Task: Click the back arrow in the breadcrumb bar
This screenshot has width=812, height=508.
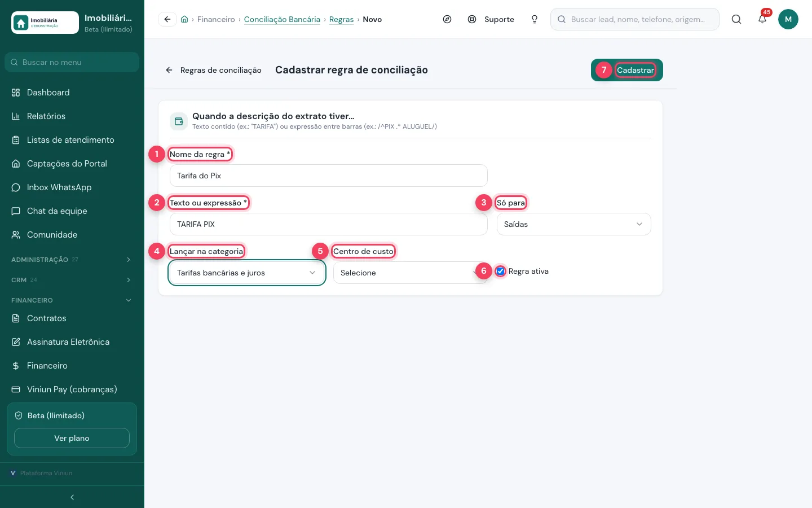Action: (x=167, y=19)
